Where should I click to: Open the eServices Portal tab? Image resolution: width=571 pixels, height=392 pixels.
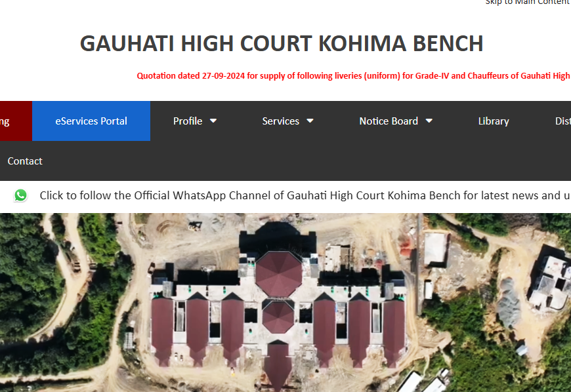(91, 121)
